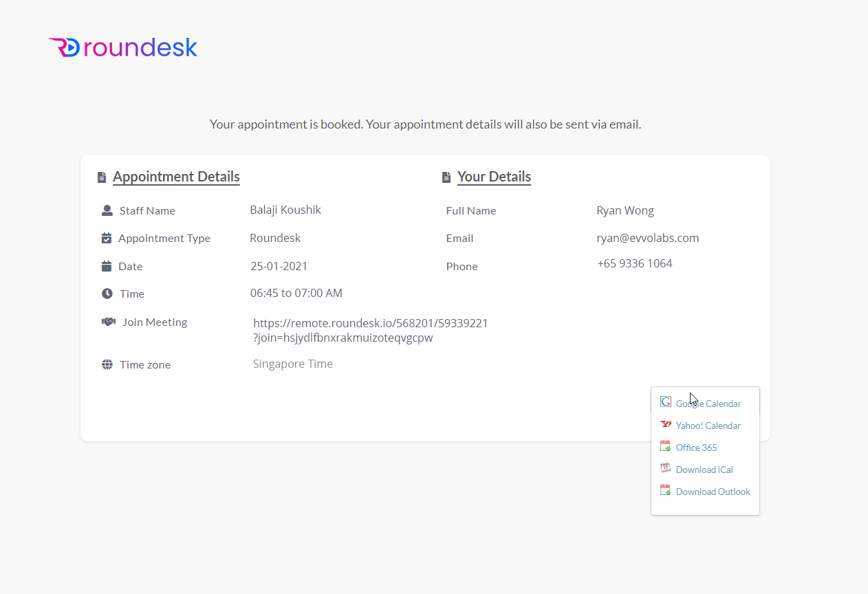Click the Date calendar icon
The width and height of the screenshot is (868, 594).
pos(107,266)
